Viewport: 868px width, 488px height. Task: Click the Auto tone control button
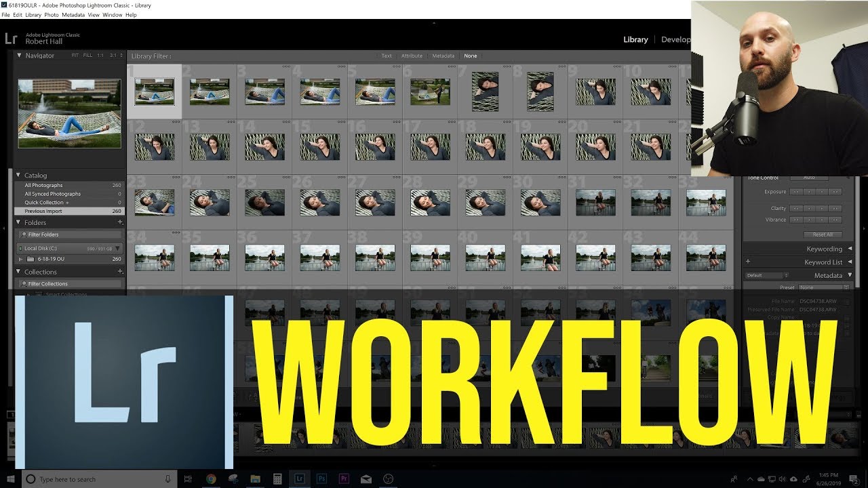(x=809, y=178)
